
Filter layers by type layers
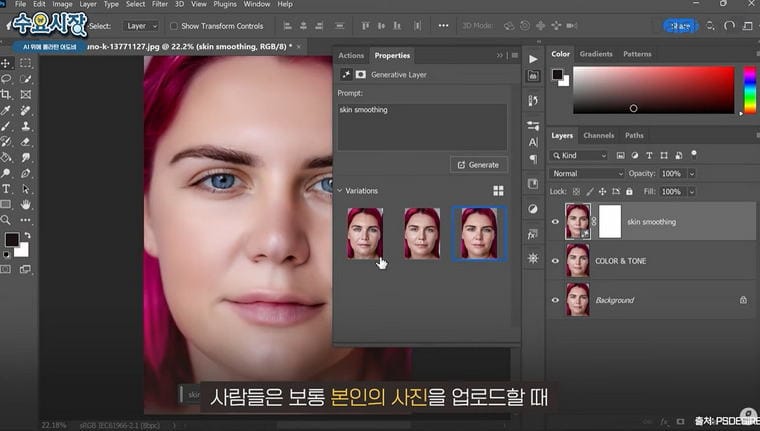pos(649,155)
